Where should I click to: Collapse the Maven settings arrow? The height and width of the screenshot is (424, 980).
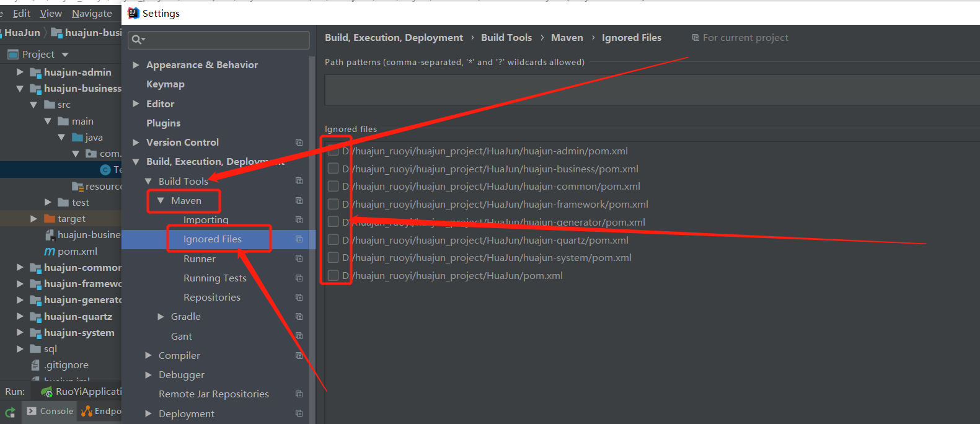pos(161,201)
